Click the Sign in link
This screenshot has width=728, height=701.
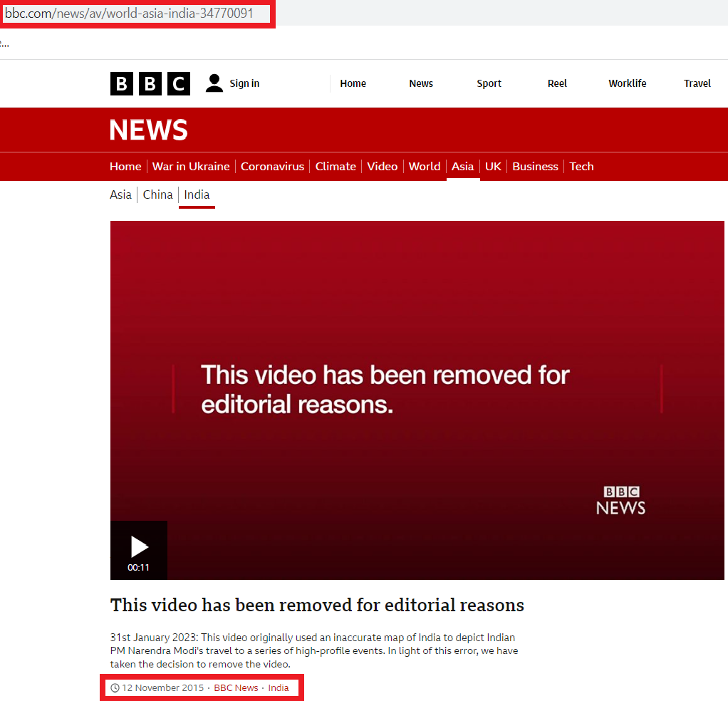[244, 83]
